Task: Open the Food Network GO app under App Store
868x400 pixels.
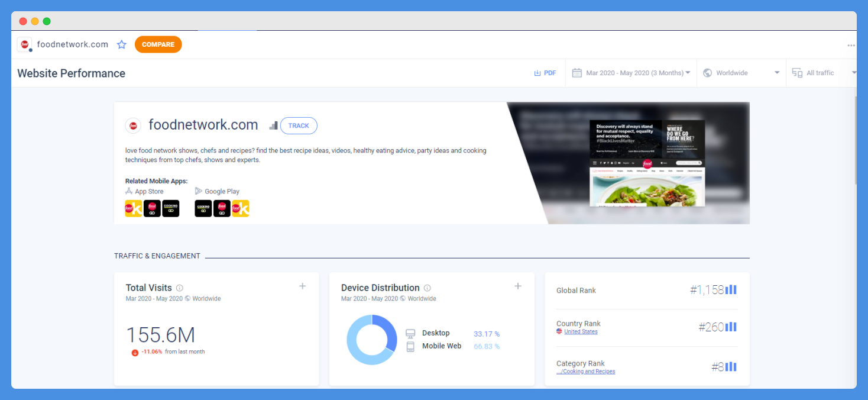Action: pos(152,208)
